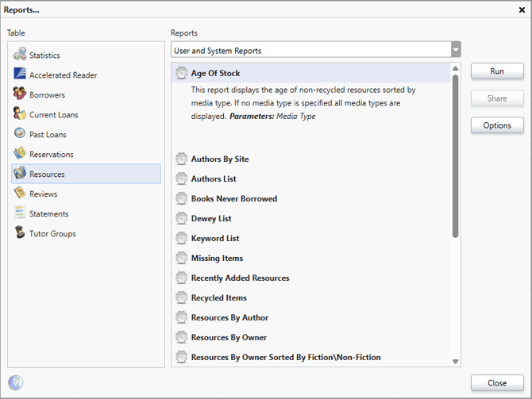Click the Borrowers icon in table list
The width and height of the screenshot is (532, 399).
click(x=20, y=94)
